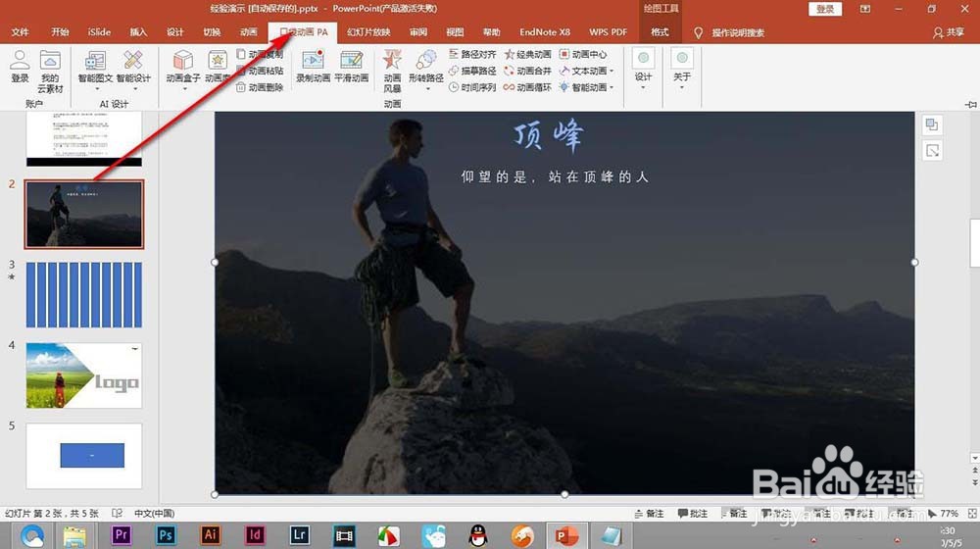Click the subtitle 仰望的是，站在顶峰的人
Image resolution: width=980 pixels, height=549 pixels.
(555, 177)
